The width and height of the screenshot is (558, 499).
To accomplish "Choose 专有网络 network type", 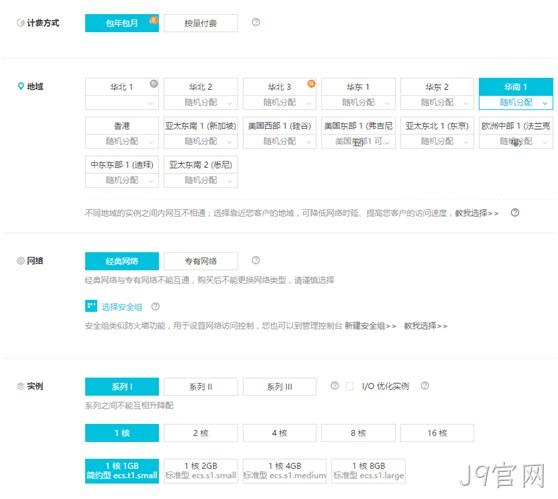I will point(201,261).
